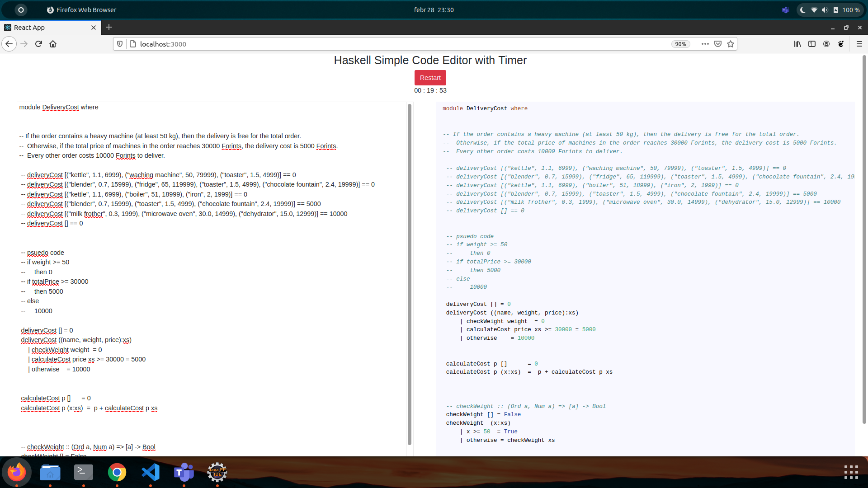Toggle the browser sidebar view
Image resolution: width=868 pixels, height=488 pixels.
[x=811, y=44]
